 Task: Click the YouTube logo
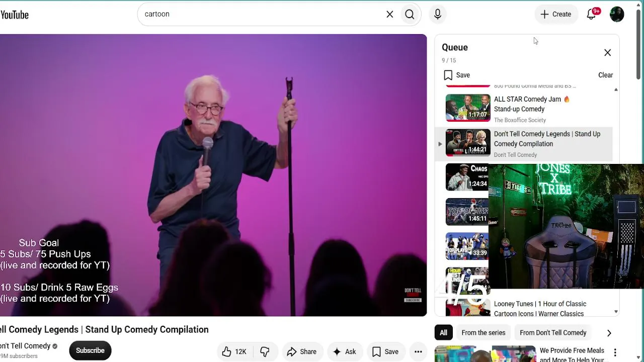click(x=14, y=15)
